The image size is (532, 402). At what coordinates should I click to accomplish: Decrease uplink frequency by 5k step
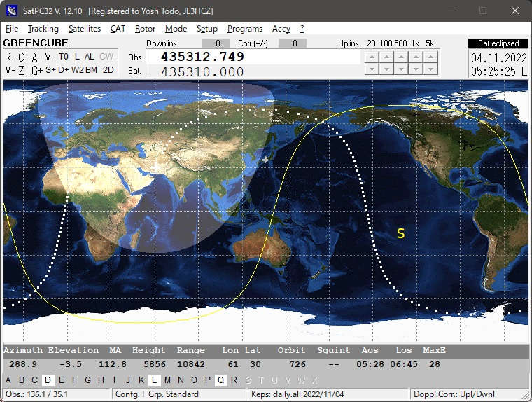point(431,69)
